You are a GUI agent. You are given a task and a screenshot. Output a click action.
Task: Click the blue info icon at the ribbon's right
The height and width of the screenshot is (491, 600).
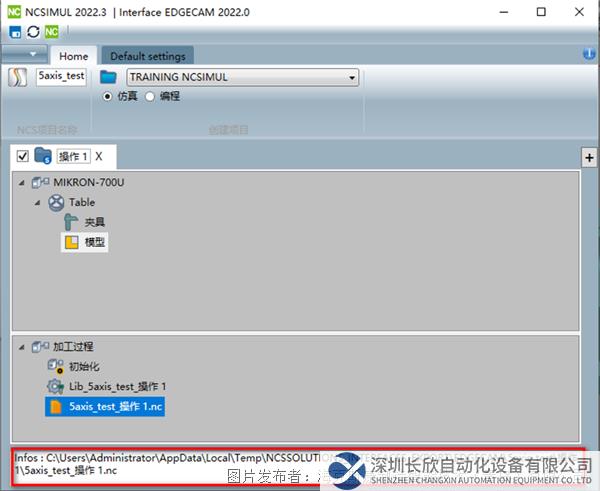click(589, 54)
